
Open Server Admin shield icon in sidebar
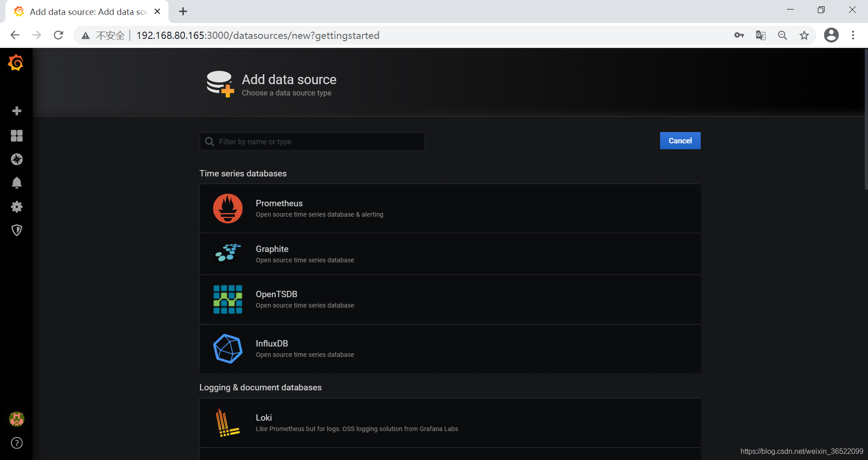[17, 230]
